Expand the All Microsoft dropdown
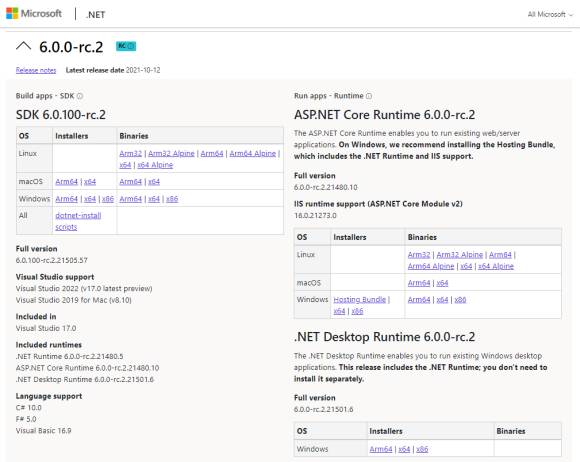The width and height of the screenshot is (580, 462). point(550,14)
